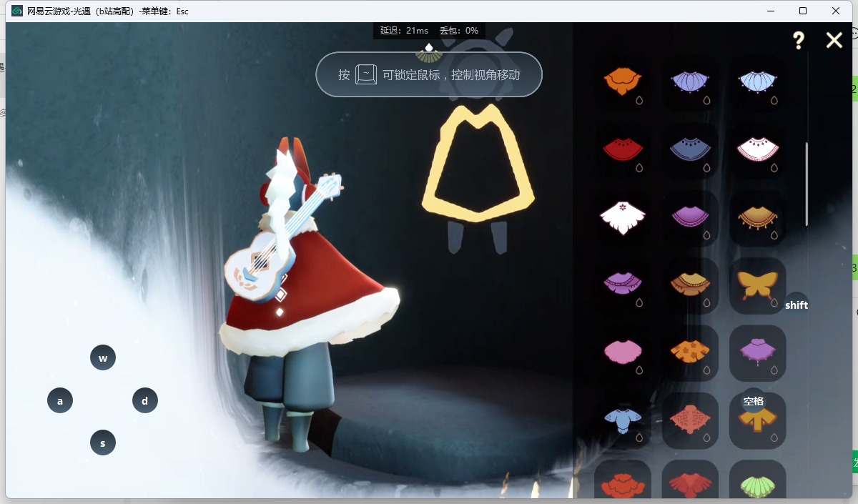This screenshot has height=504, width=858.
Task: Select the light blue sleeved cape
Action: [x=623, y=420]
